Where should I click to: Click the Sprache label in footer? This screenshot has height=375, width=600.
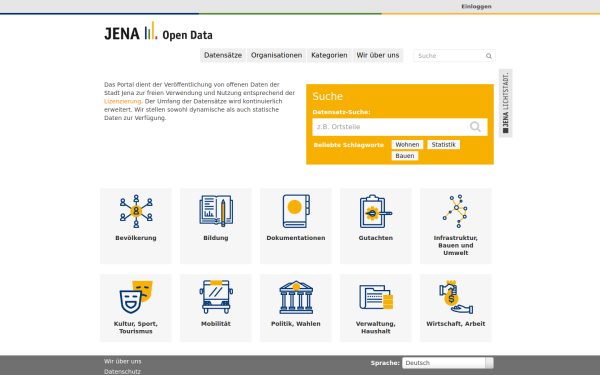(x=385, y=363)
